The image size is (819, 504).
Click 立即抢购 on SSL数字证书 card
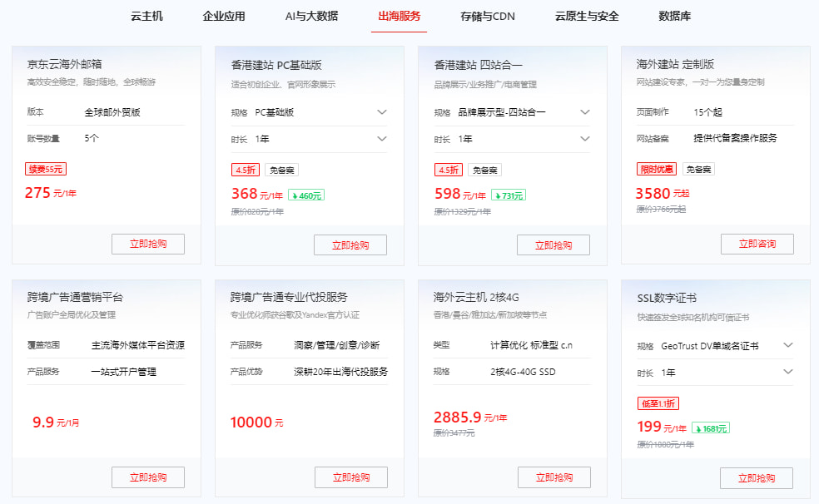[x=757, y=477]
